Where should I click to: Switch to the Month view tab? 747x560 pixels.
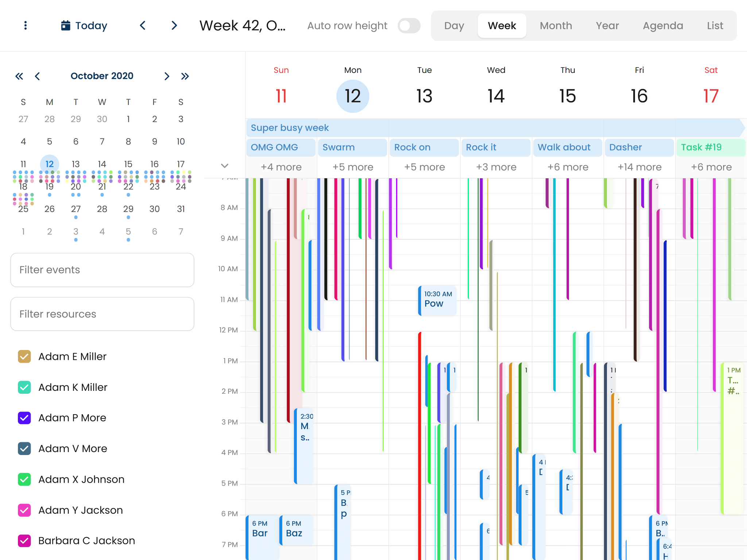pyautogui.click(x=556, y=26)
